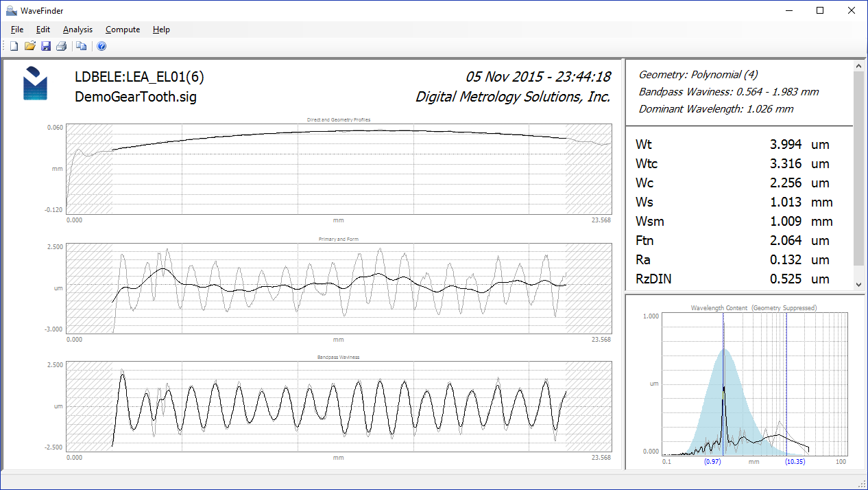Click the Wavelength Content (Geometry Suppressed) title
Viewport: 868px width, 490px height.
point(754,308)
